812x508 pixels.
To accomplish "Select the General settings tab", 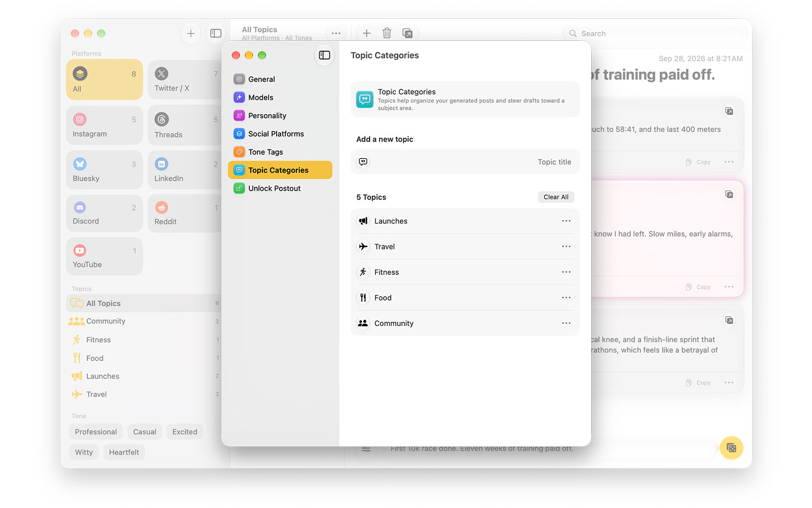I will [x=280, y=79].
